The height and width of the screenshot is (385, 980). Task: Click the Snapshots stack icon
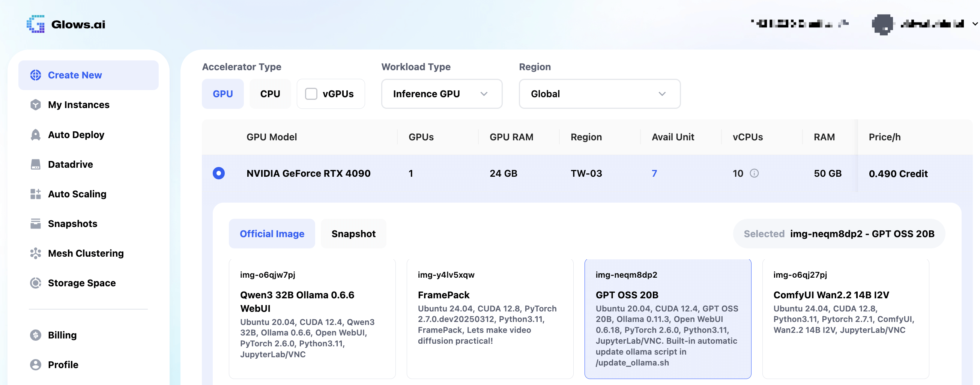36,224
